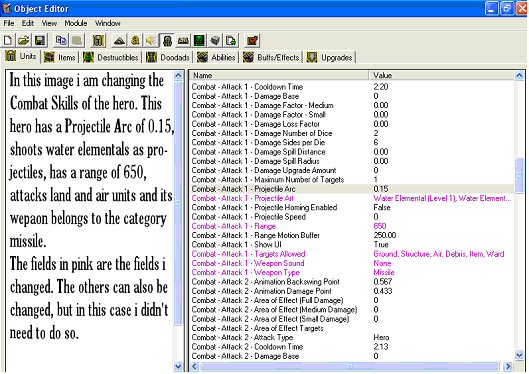529x374 pixels.
Task: Select the Attack 1 Projectile Speed row
Action: coord(352,217)
